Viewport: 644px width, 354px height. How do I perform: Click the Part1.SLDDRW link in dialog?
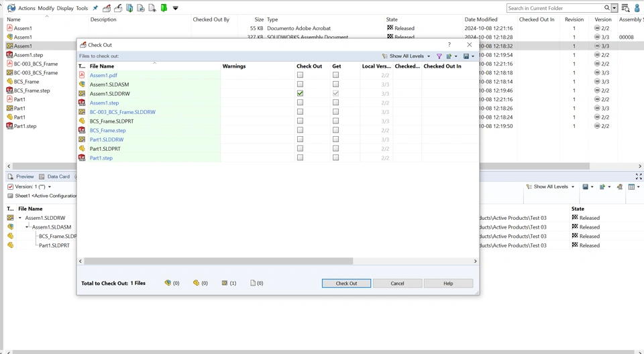tap(107, 139)
